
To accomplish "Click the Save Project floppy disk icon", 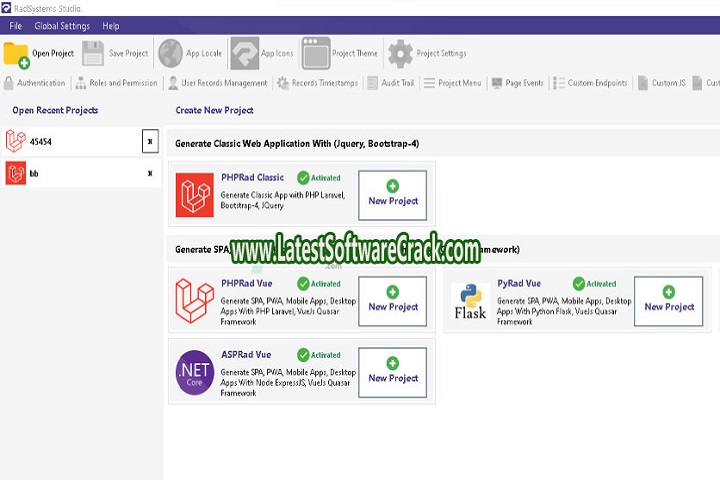I will click(x=93, y=53).
